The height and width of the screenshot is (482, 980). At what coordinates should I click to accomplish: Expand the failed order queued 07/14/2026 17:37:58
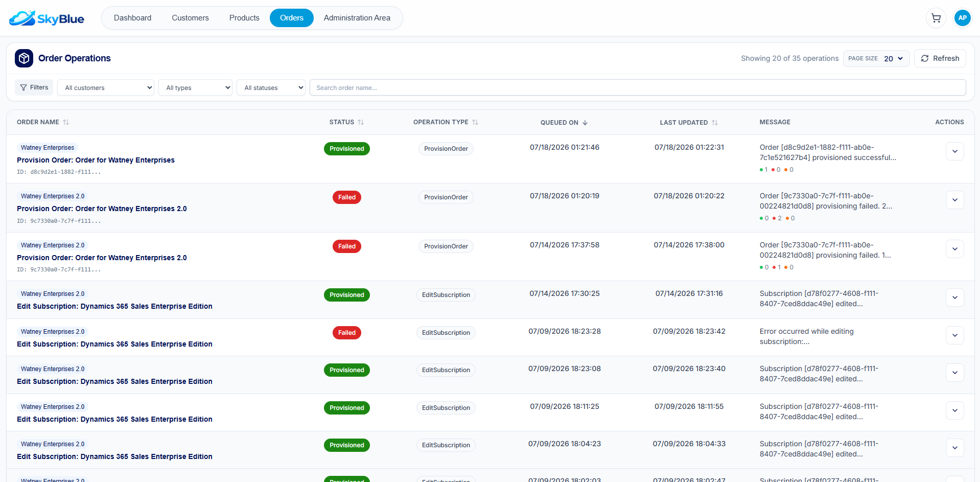click(x=954, y=249)
